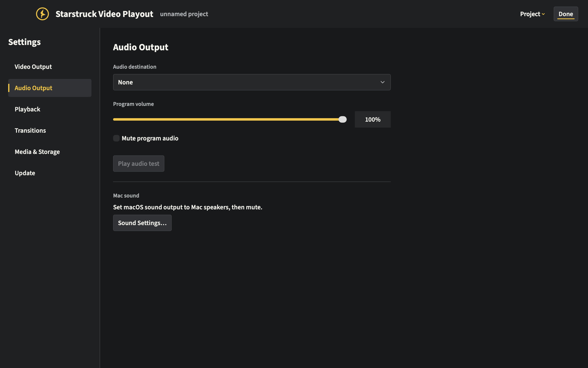Screen dimensions: 588x368
Task: Click the Audio Output page heading
Action: [x=140, y=47]
